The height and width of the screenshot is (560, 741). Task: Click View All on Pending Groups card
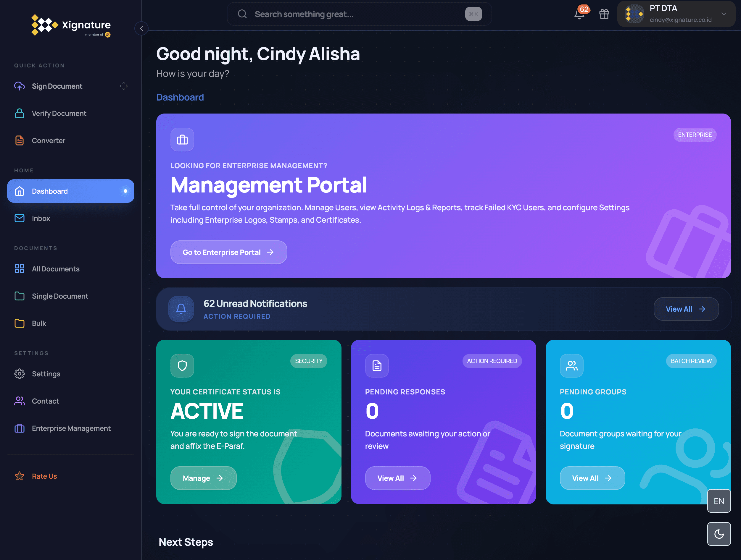click(592, 478)
